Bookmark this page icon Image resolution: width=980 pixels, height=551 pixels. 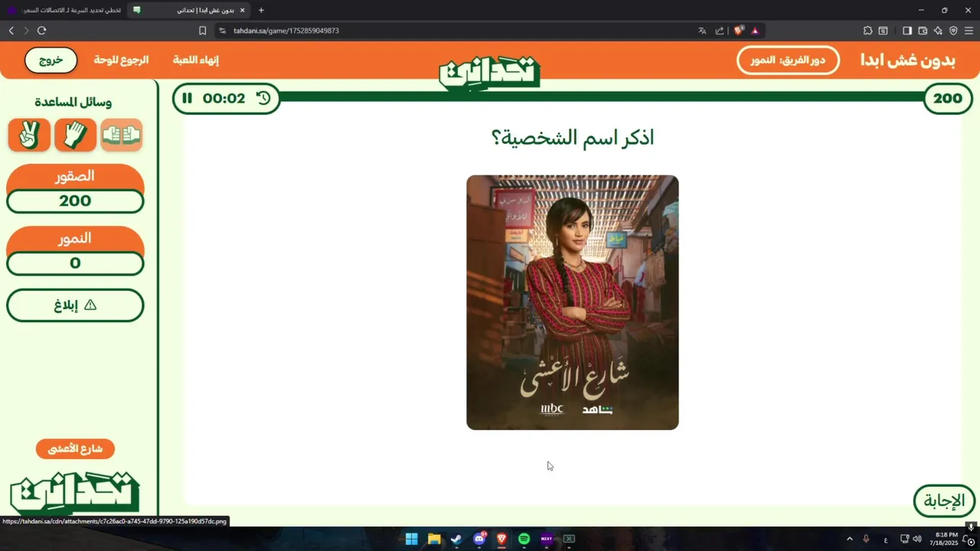click(x=202, y=31)
